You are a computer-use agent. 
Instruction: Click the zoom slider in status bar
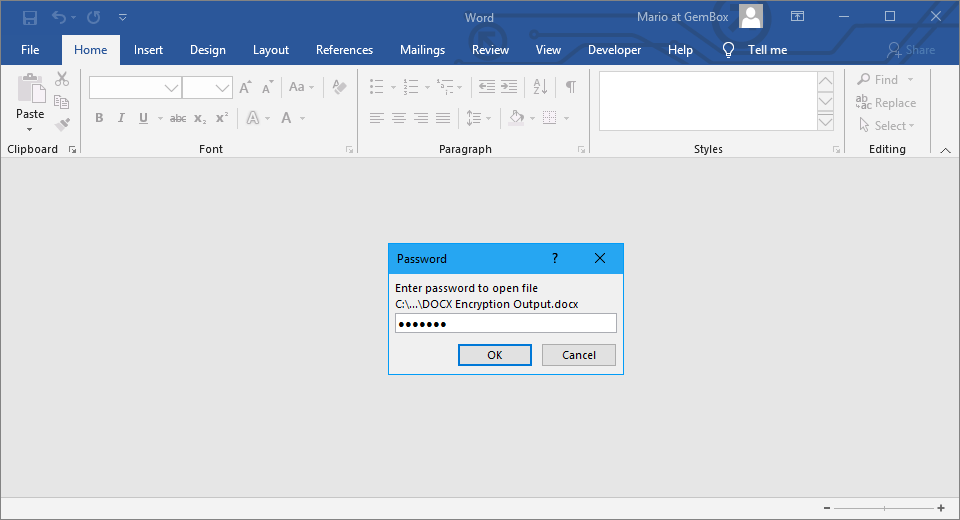(x=884, y=508)
